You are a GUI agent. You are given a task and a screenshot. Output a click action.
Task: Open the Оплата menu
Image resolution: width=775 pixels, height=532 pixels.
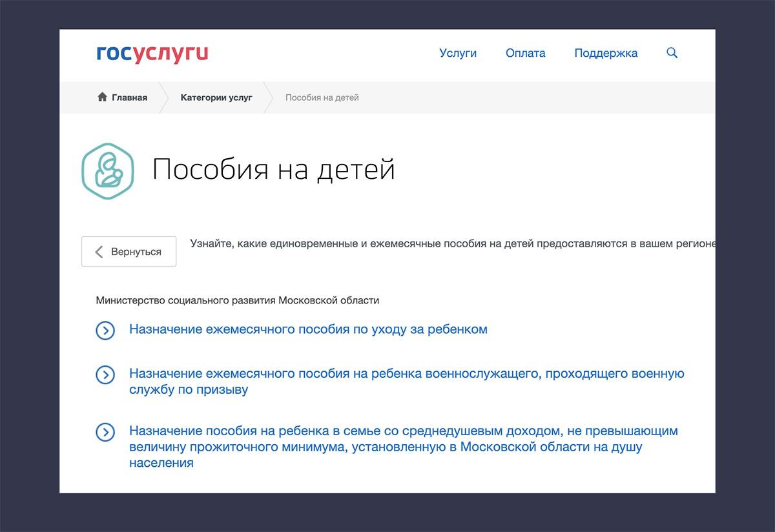click(525, 54)
